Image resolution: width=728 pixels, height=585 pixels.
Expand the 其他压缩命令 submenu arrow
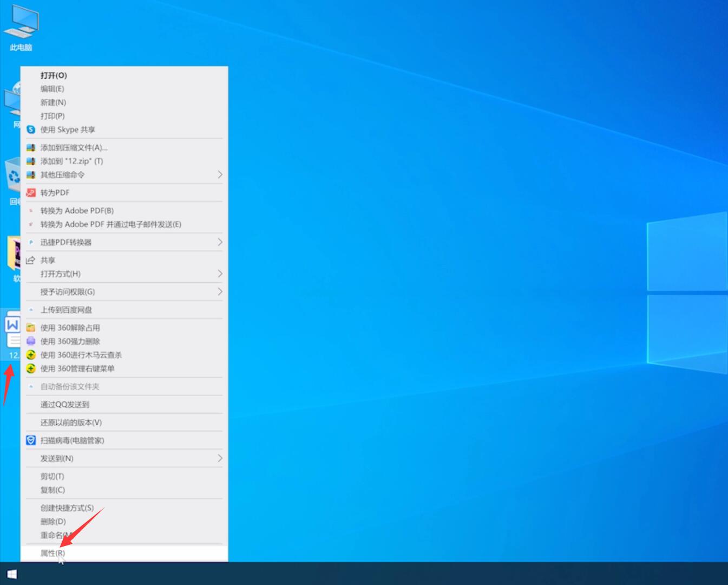point(220,174)
